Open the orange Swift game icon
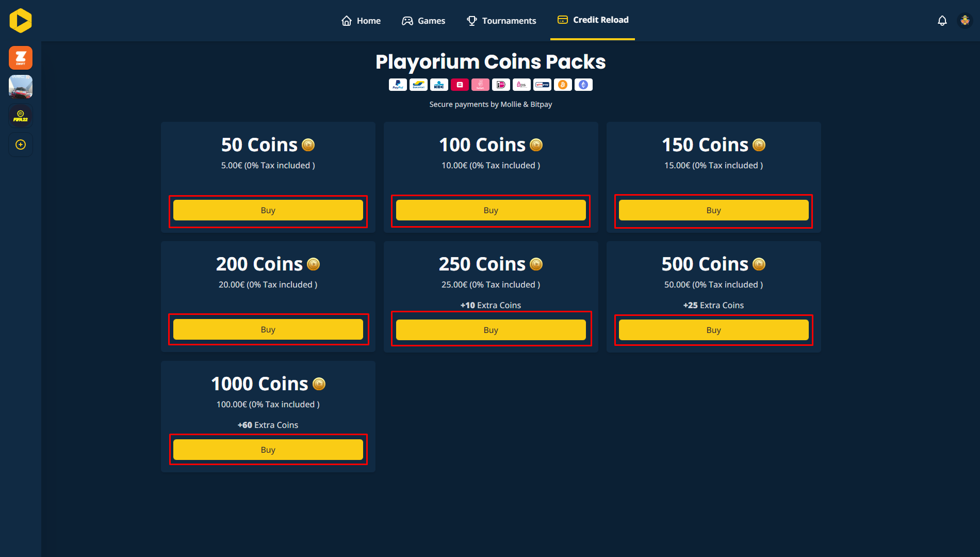The image size is (980, 557). click(21, 58)
